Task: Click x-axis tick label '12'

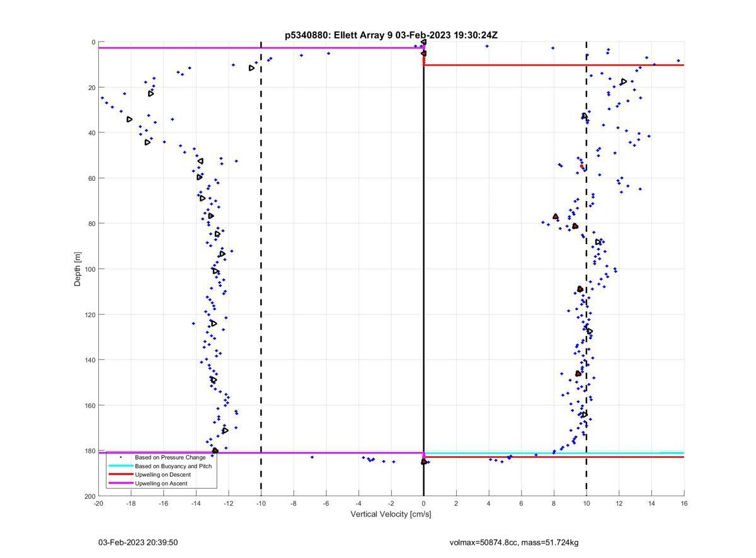Action: tap(619, 503)
